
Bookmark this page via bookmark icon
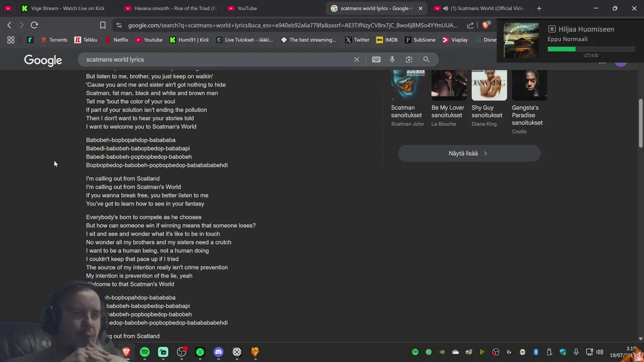(103, 25)
